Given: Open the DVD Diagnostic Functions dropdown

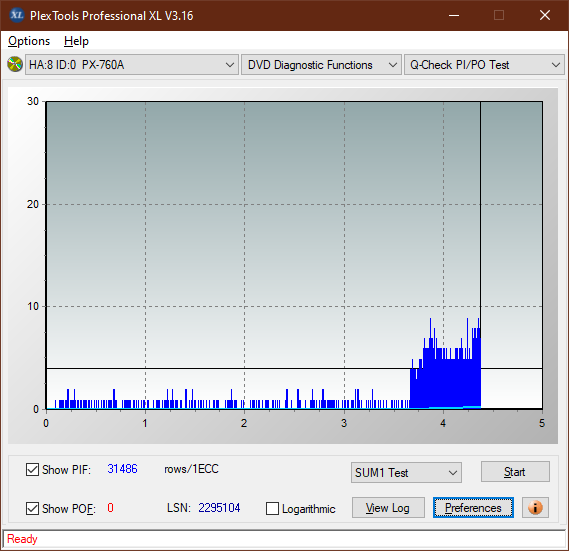Looking at the screenshot, I should [x=321, y=65].
